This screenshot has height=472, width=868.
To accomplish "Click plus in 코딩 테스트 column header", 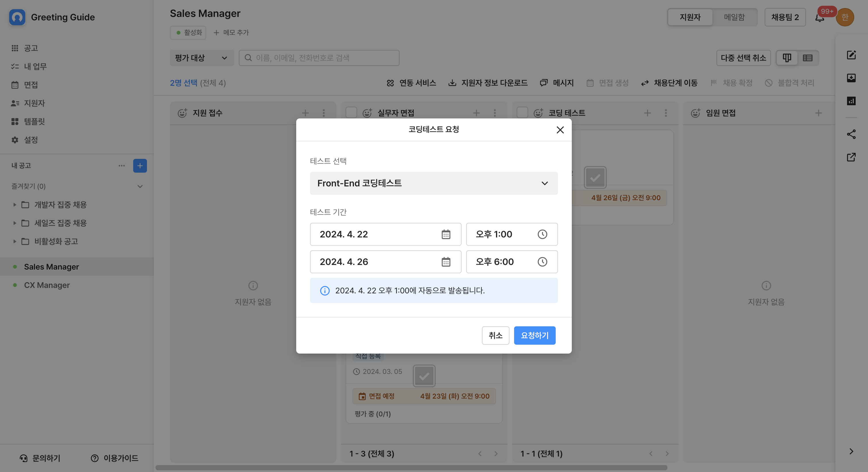I will pyautogui.click(x=647, y=113).
